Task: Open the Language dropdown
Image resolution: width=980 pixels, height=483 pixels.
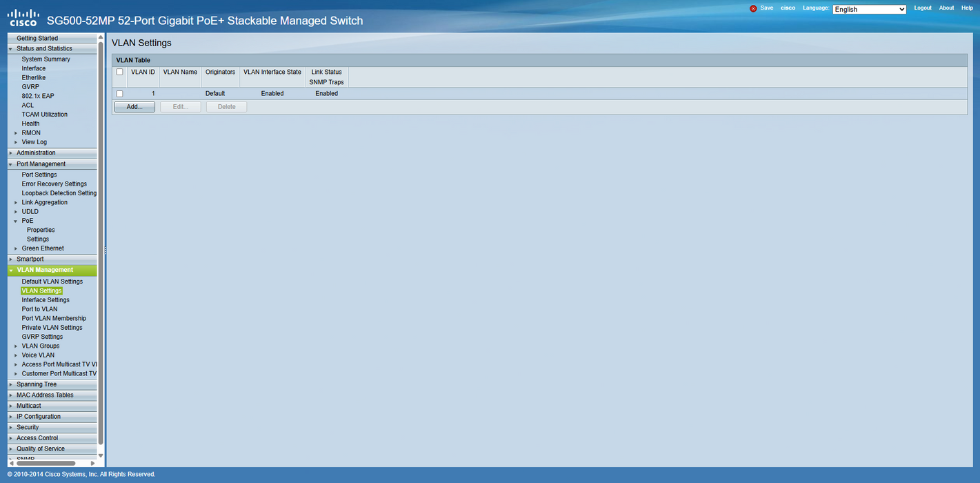Action: (x=869, y=9)
